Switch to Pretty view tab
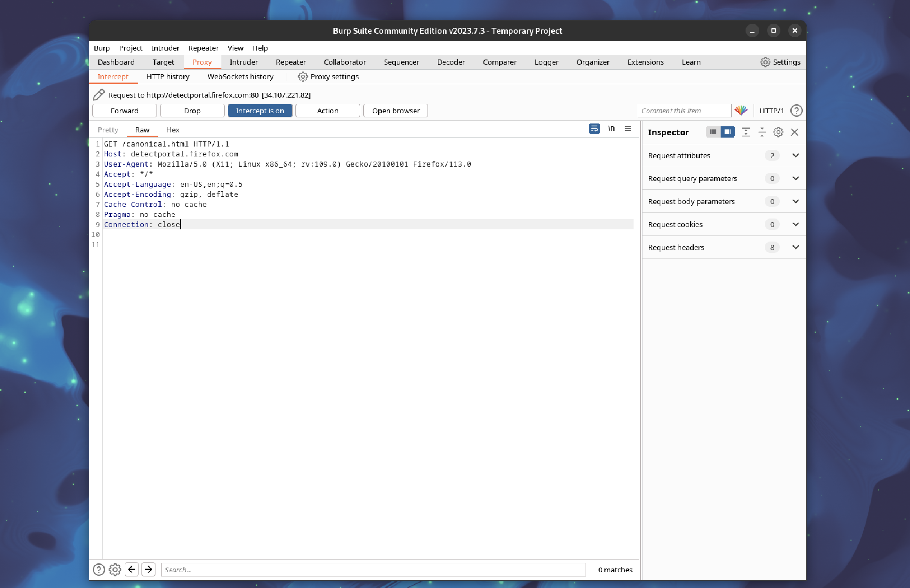 click(108, 129)
